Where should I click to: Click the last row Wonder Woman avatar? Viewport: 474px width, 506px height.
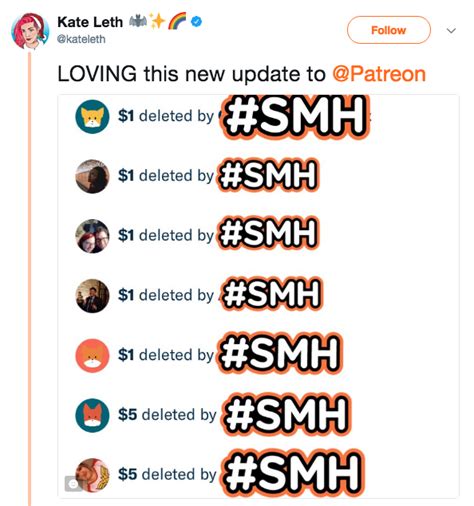pos(92,475)
